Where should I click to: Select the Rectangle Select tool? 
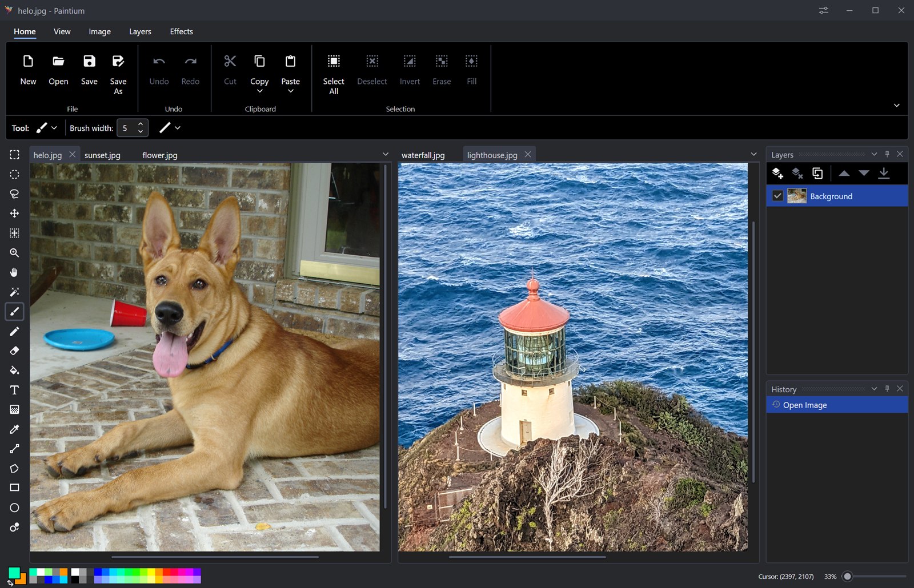pos(14,155)
